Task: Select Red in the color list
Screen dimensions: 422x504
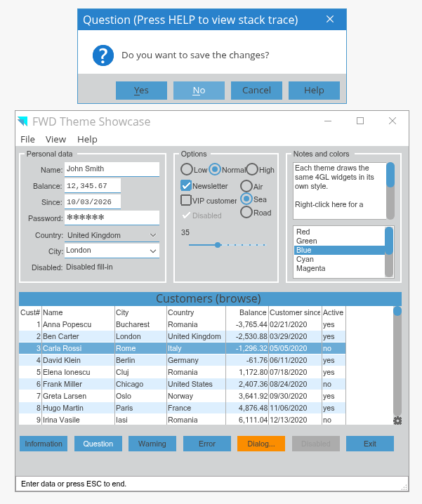Action: [x=339, y=232]
